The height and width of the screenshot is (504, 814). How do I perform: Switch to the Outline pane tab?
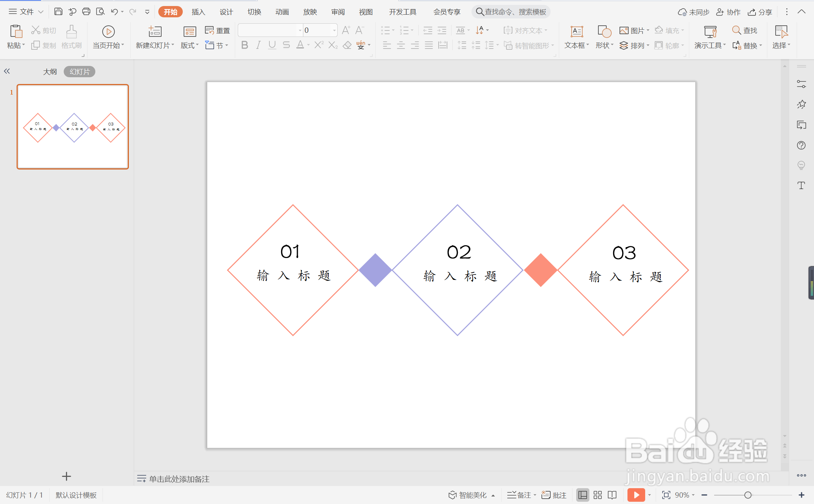(x=50, y=72)
